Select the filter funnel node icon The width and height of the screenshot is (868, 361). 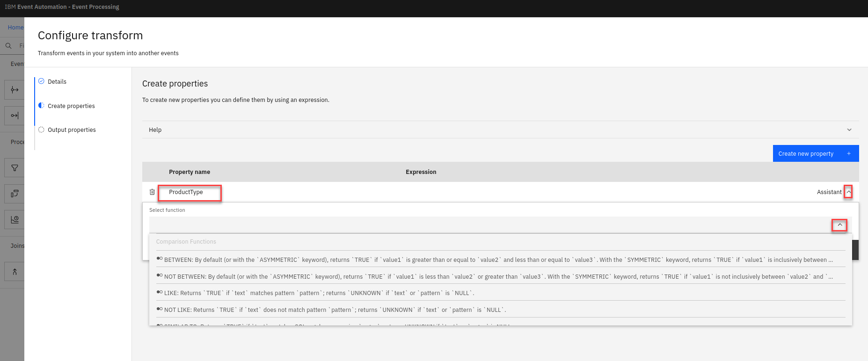(x=15, y=168)
